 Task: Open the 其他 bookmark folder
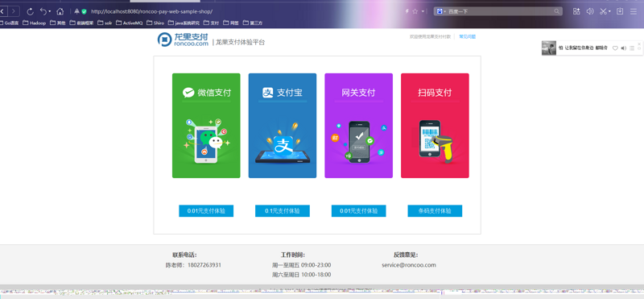pyautogui.click(x=57, y=23)
